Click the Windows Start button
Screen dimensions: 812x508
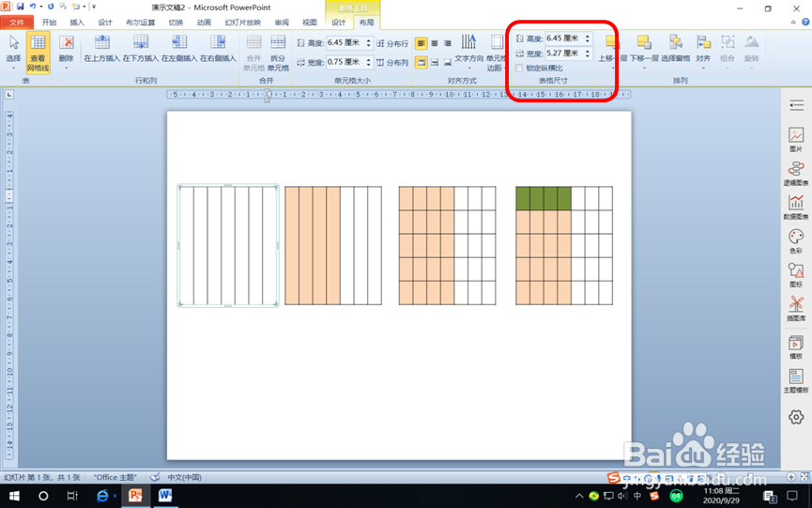click(14, 496)
